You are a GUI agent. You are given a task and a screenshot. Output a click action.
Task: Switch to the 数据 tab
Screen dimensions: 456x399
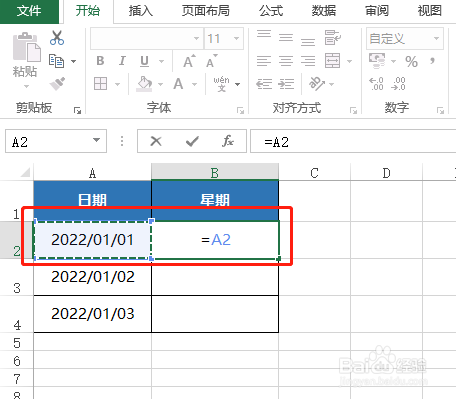pos(324,11)
